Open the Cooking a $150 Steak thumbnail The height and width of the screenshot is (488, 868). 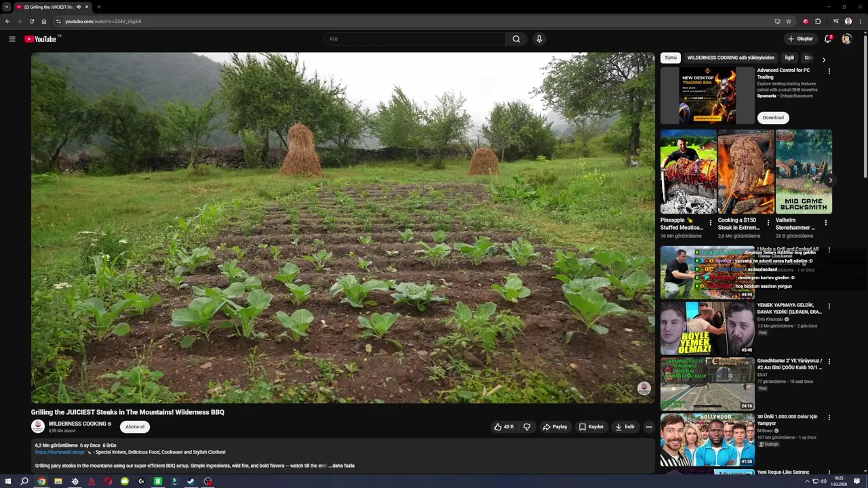coord(746,171)
